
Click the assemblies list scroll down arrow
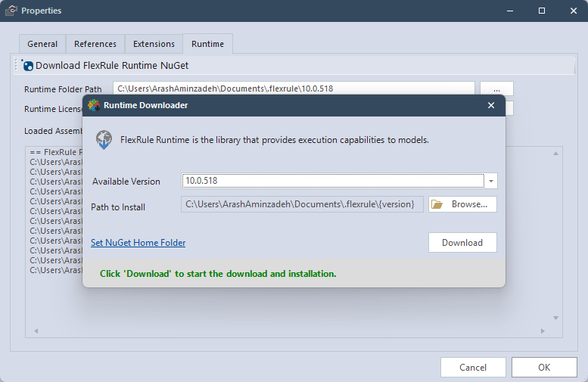(x=555, y=318)
